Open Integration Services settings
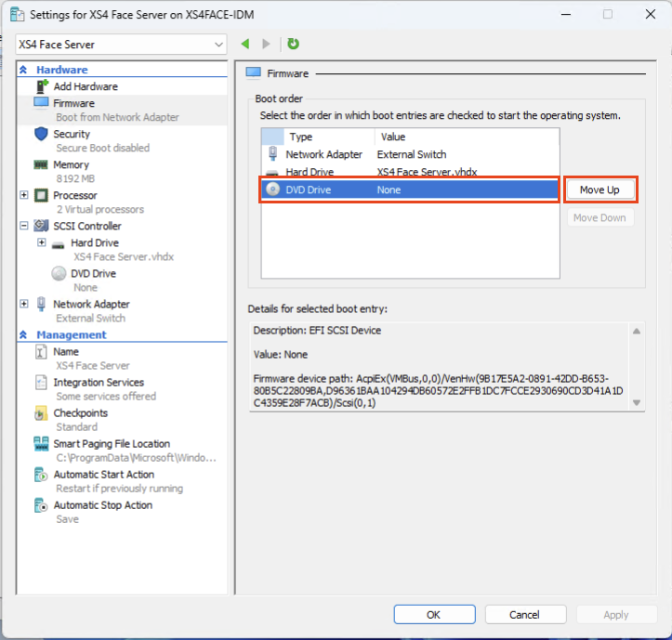This screenshot has width=672, height=640. click(99, 382)
